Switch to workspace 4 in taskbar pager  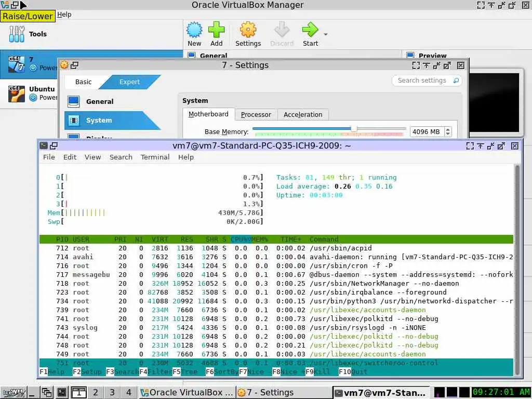pos(129,393)
